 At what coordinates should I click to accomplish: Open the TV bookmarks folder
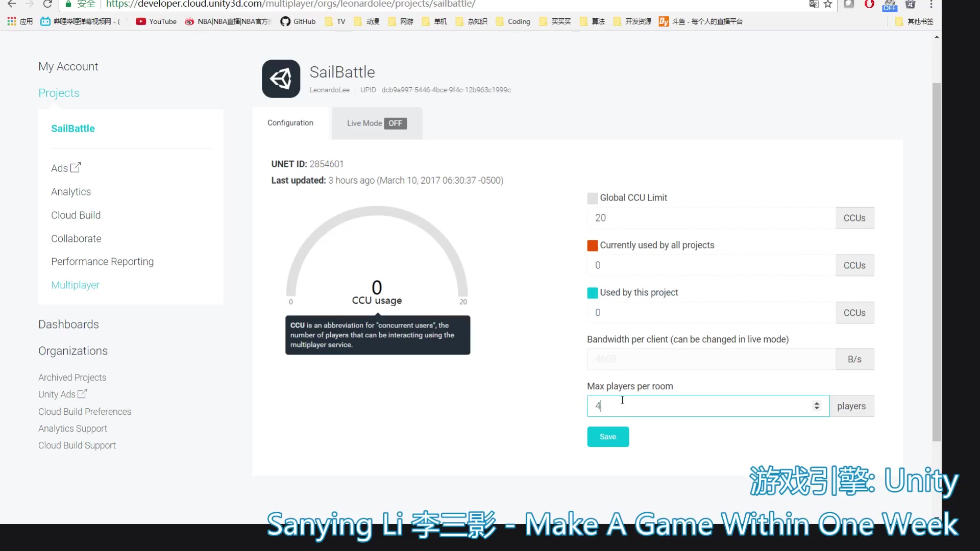[x=335, y=21]
